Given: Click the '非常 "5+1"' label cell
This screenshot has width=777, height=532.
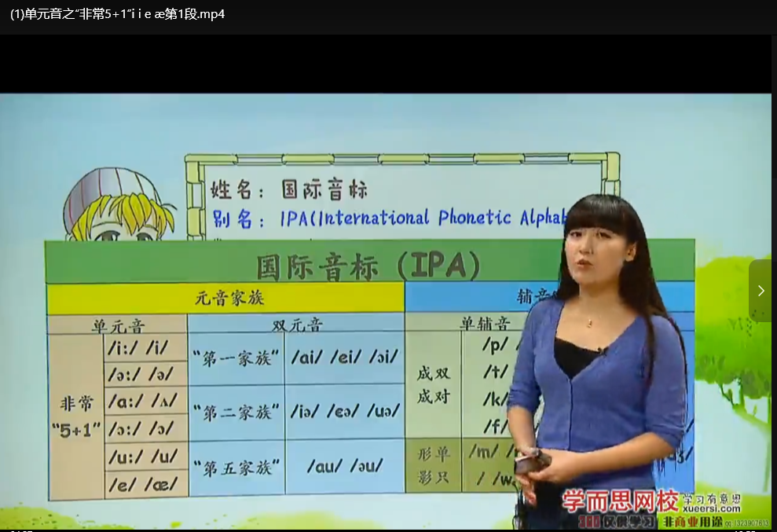Looking at the screenshot, I should pyautogui.click(x=76, y=416).
